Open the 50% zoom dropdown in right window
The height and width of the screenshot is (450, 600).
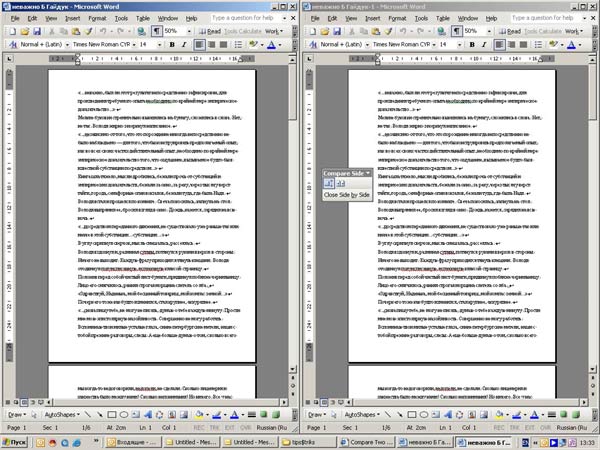488,31
